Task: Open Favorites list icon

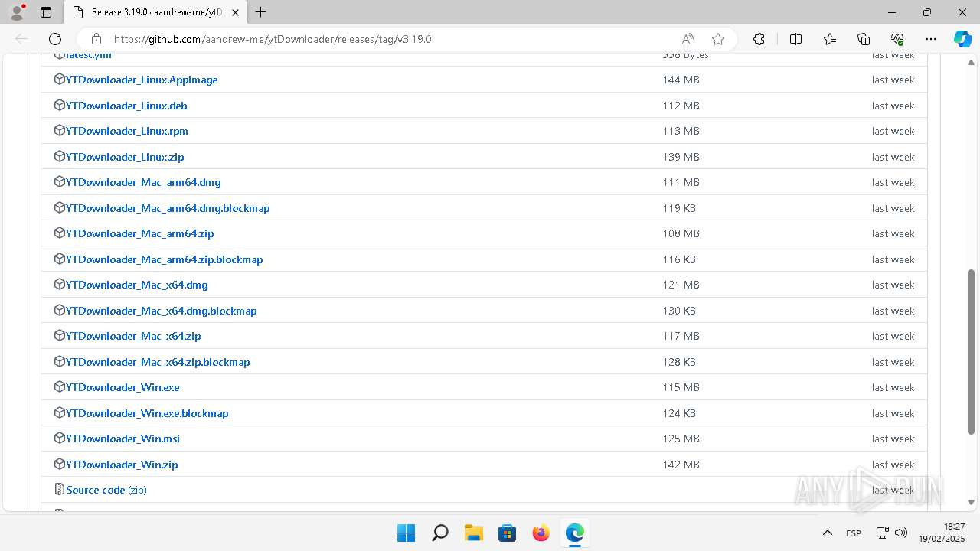Action: [830, 39]
